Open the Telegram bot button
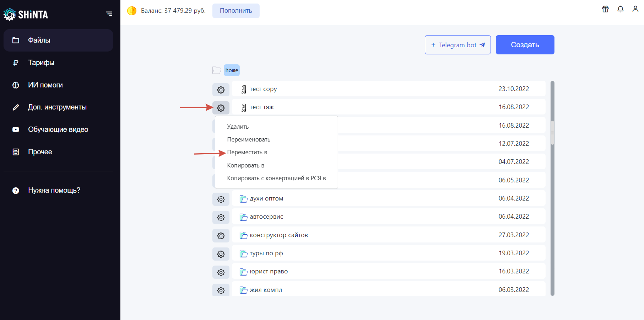Viewport: 644px width, 320px height. coord(458,45)
